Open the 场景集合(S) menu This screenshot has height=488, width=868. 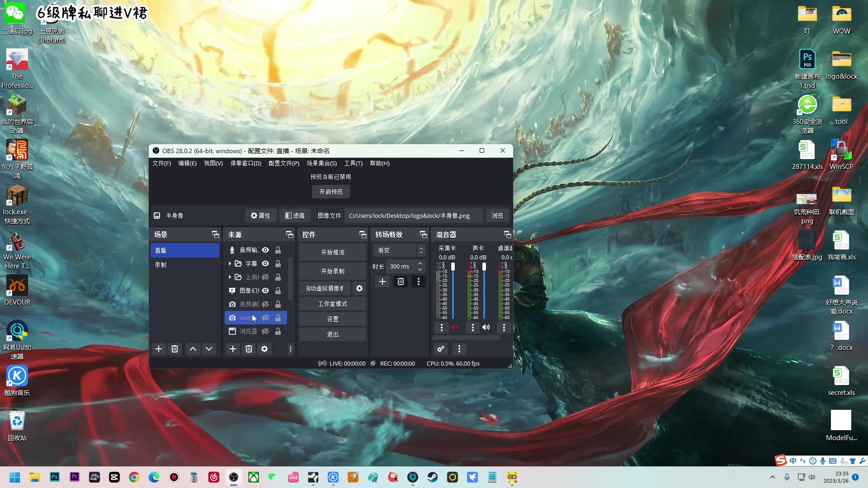click(x=322, y=163)
